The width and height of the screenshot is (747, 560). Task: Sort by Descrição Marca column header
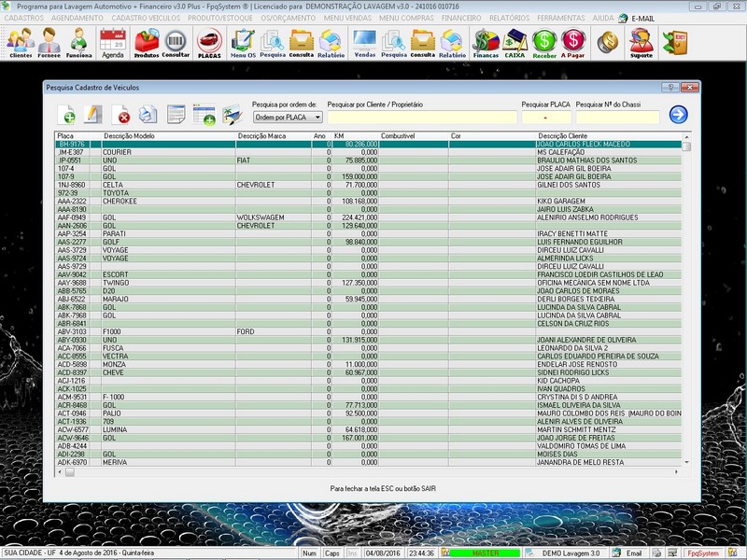tap(261, 135)
